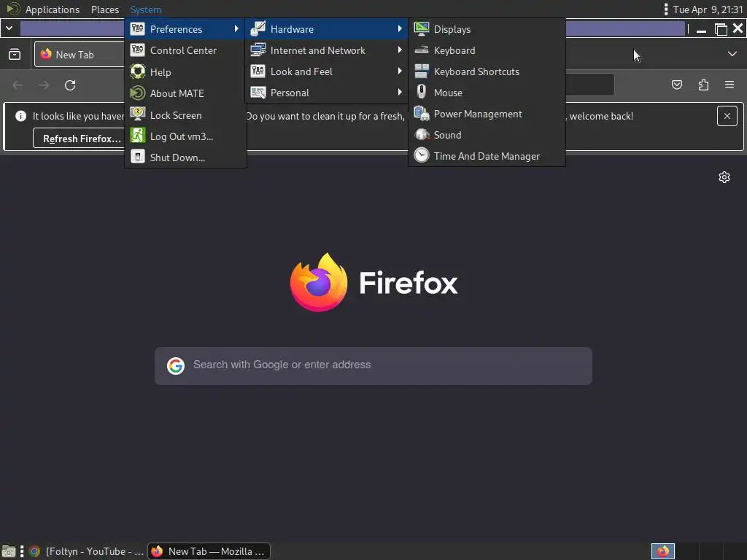The width and height of the screenshot is (747, 560).
Task: Focus the Search with Google field
Action: pyautogui.click(x=373, y=366)
